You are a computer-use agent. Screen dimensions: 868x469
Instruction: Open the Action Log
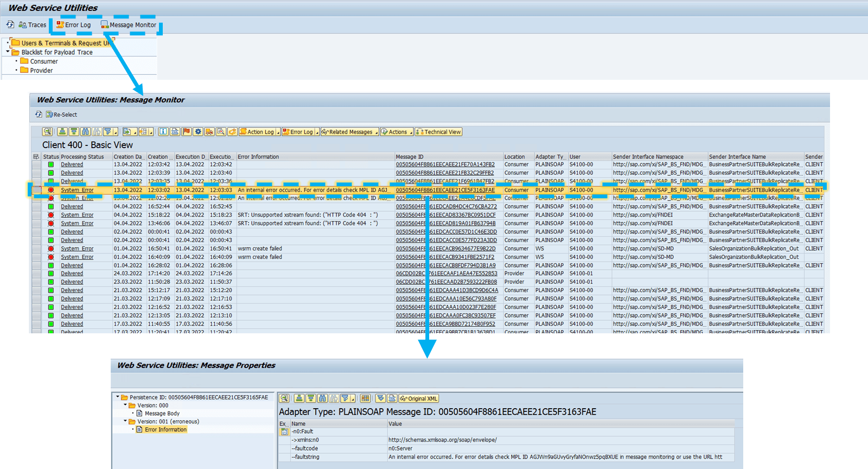click(257, 132)
